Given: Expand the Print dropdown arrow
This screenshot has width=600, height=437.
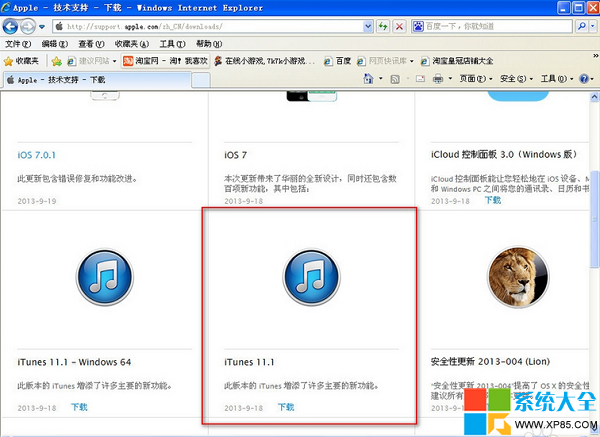Looking at the screenshot, I should click(450, 79).
